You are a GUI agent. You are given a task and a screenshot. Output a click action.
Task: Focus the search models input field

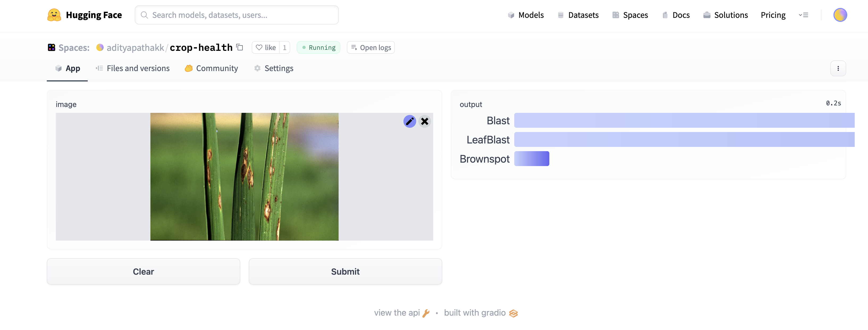(237, 15)
